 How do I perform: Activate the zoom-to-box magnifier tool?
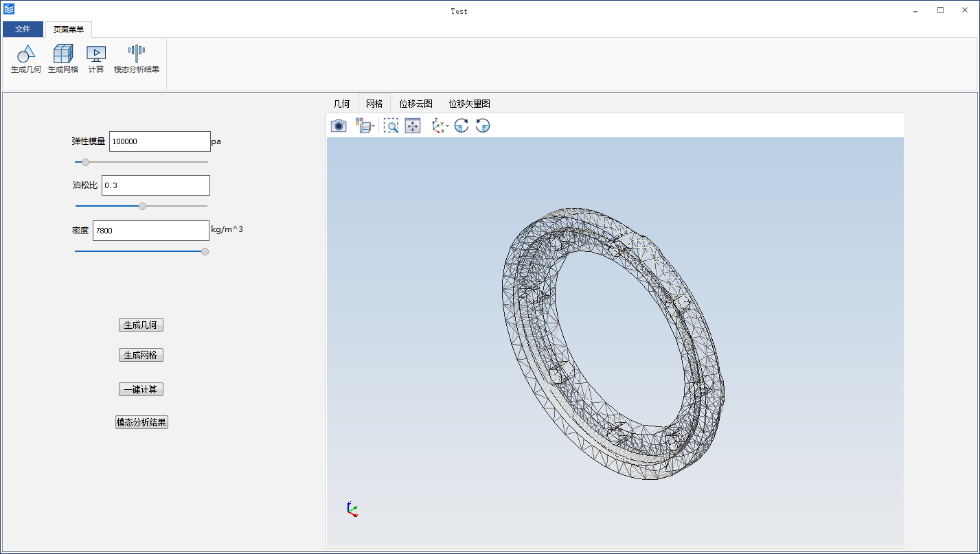click(391, 126)
